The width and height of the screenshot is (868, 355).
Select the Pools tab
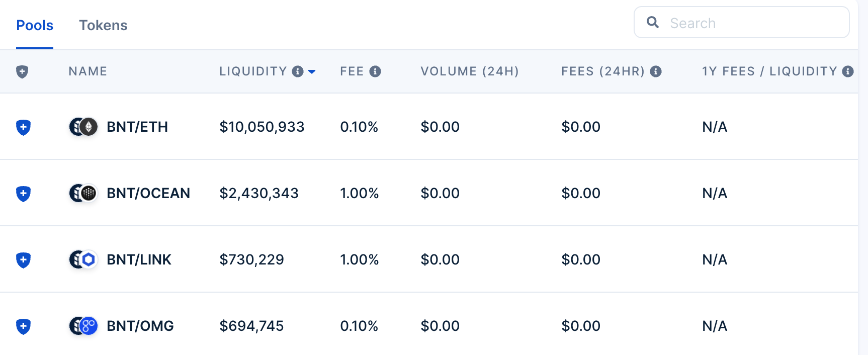pyautogui.click(x=34, y=25)
